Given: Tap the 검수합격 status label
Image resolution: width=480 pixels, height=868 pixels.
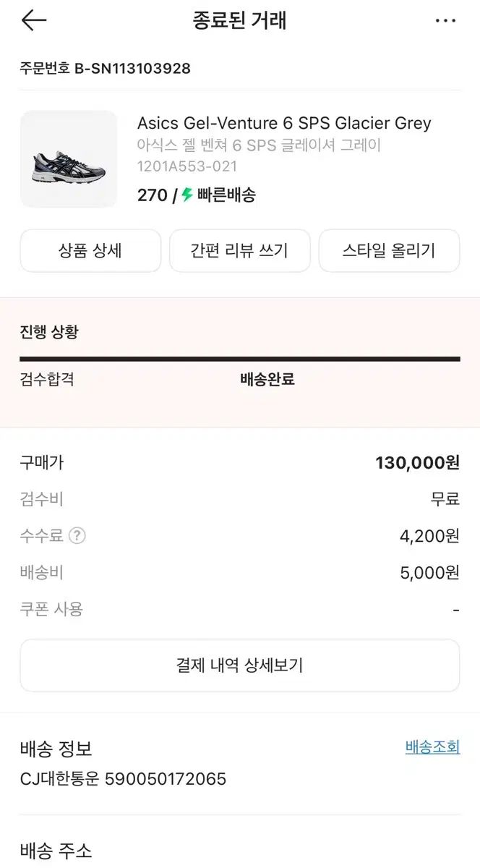Looking at the screenshot, I should pos(47,379).
